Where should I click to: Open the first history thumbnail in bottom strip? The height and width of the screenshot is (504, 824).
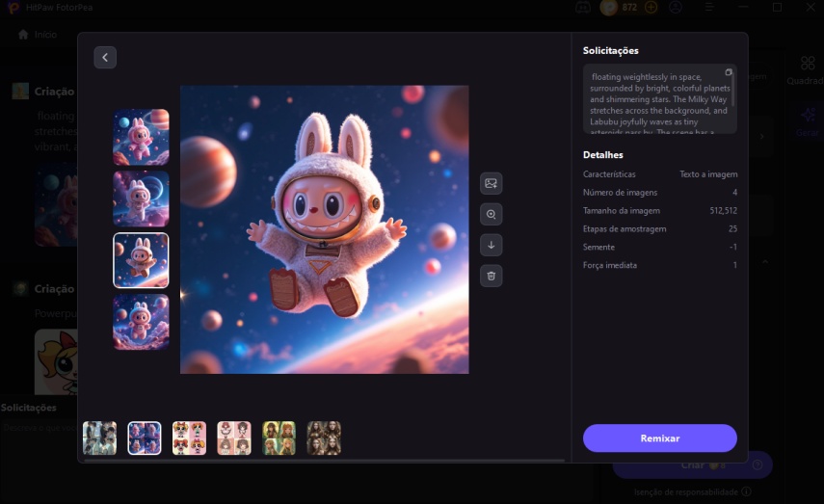(100, 438)
